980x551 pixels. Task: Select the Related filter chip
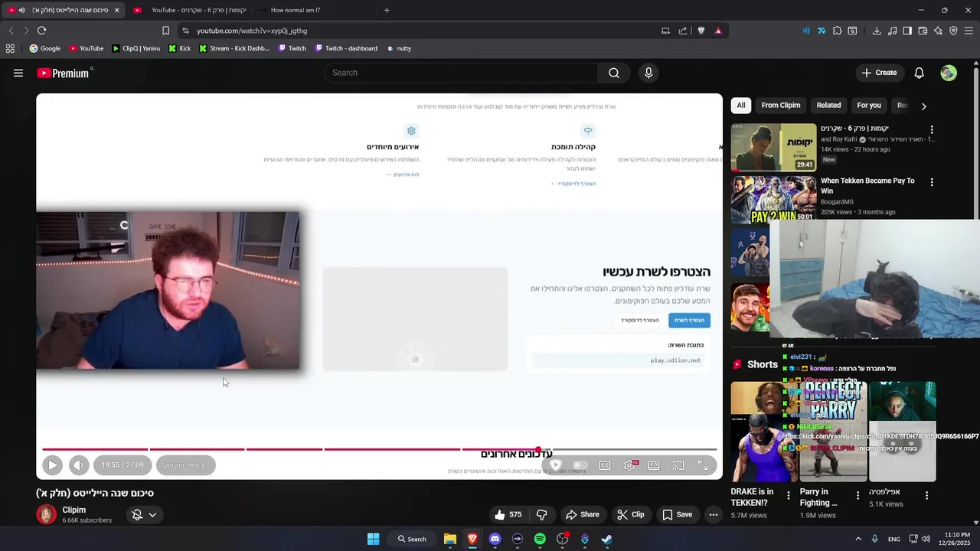coord(828,105)
